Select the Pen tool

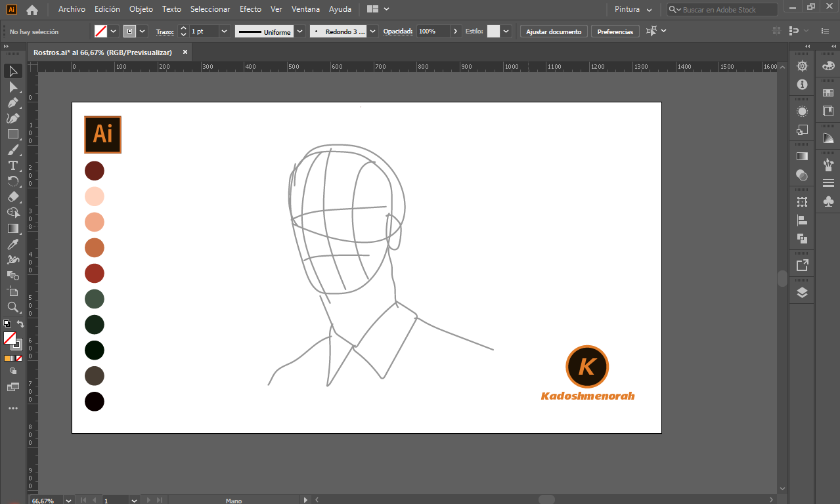pyautogui.click(x=13, y=102)
